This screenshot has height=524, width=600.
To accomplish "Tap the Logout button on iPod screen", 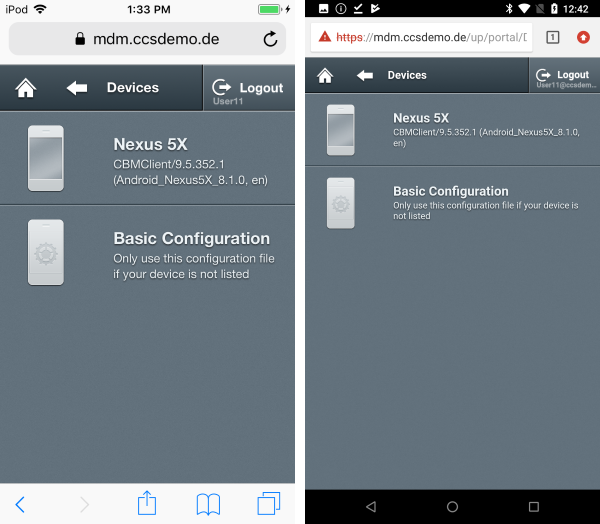I will [249, 88].
